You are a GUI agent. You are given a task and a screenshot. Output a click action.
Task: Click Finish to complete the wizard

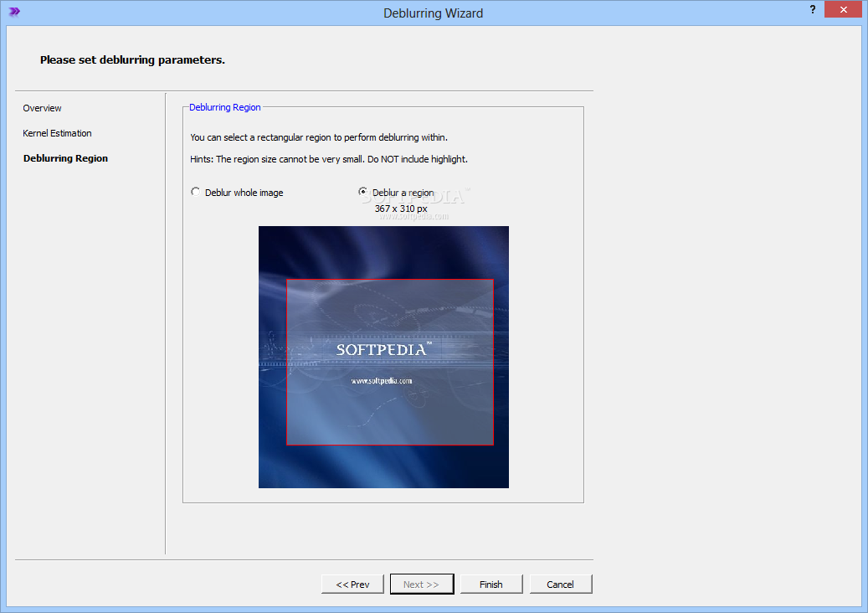tap(491, 585)
